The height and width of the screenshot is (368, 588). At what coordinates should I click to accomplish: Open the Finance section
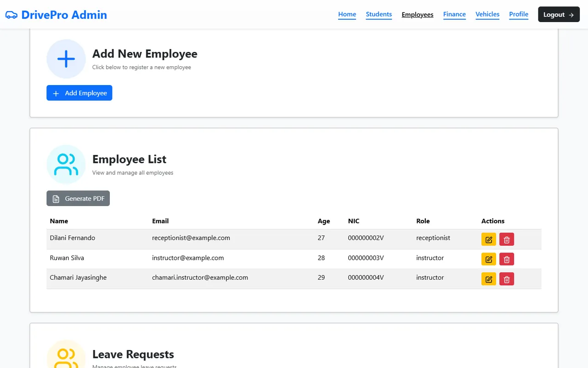(x=454, y=14)
